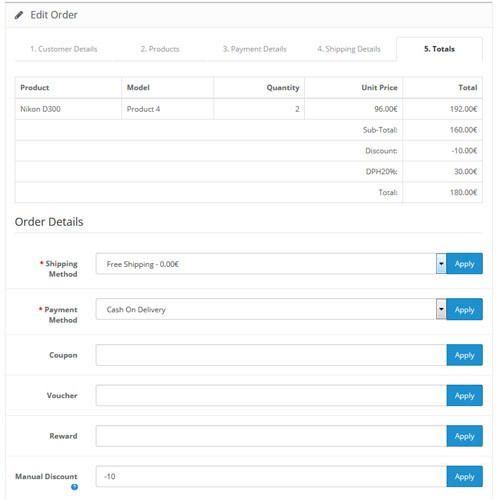This screenshot has width=500, height=500.
Task: Select the 5. Totals tab
Action: (439, 49)
